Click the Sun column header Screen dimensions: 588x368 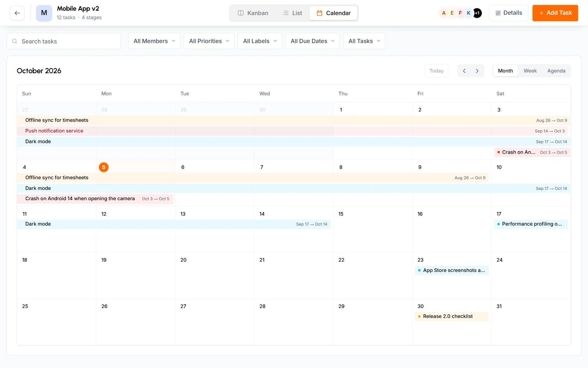[26, 93]
